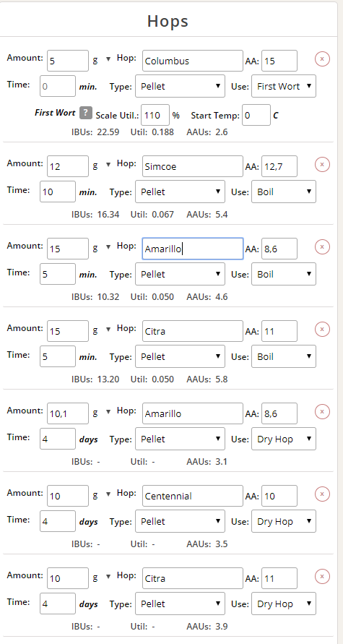Click the Simcoe Time field showing 10
The width and height of the screenshot is (343, 644).
point(58,192)
